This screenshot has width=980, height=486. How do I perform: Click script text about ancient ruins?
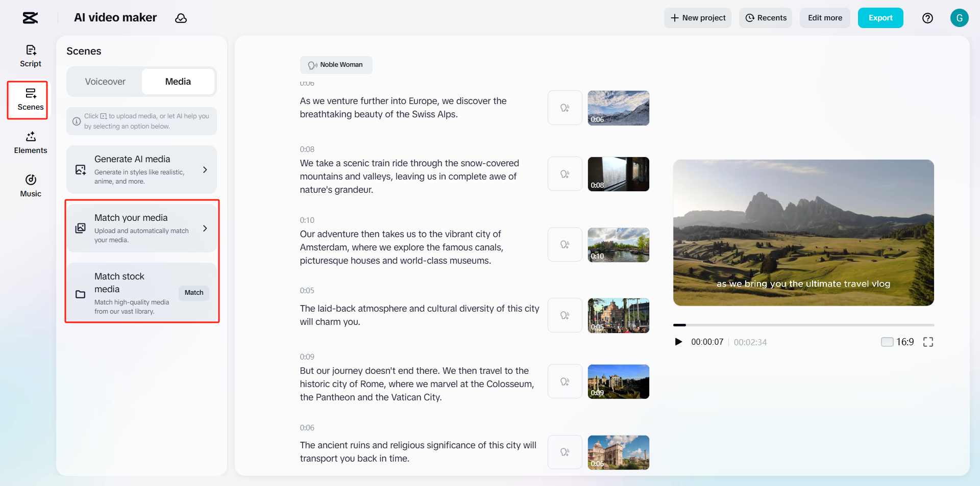tap(418, 452)
